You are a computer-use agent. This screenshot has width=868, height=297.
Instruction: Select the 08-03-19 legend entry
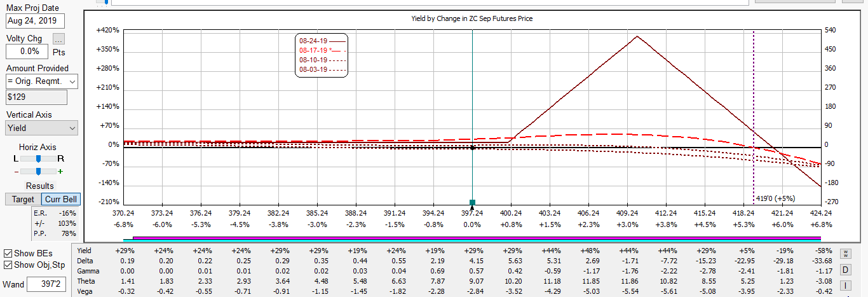click(x=322, y=69)
